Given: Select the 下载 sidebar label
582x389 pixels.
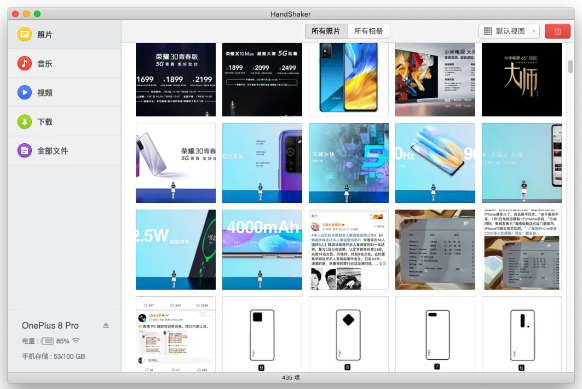Looking at the screenshot, I should point(45,122).
